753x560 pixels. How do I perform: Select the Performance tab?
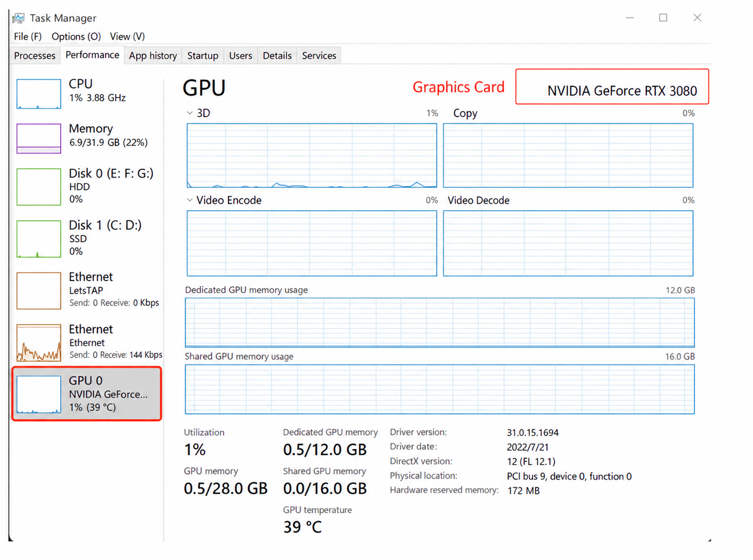pos(92,55)
